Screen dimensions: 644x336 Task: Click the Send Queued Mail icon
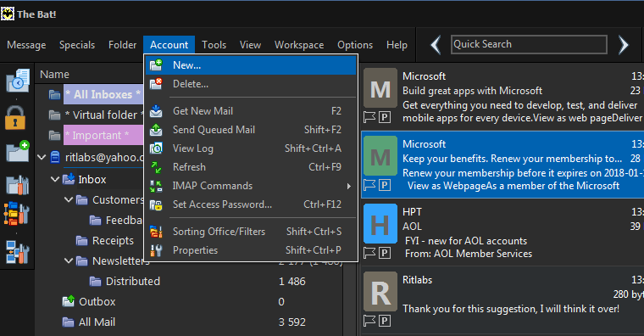156,130
